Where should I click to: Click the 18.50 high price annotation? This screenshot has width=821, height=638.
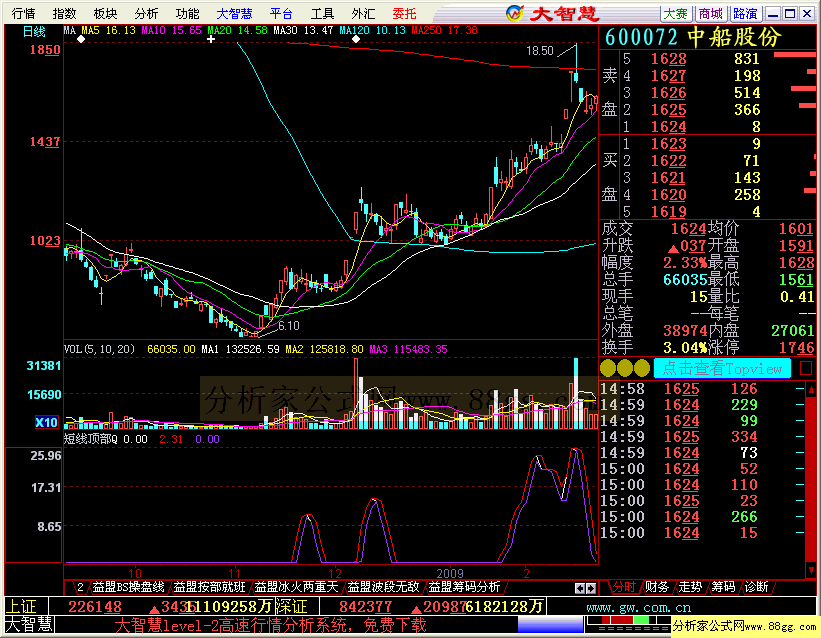(540, 51)
